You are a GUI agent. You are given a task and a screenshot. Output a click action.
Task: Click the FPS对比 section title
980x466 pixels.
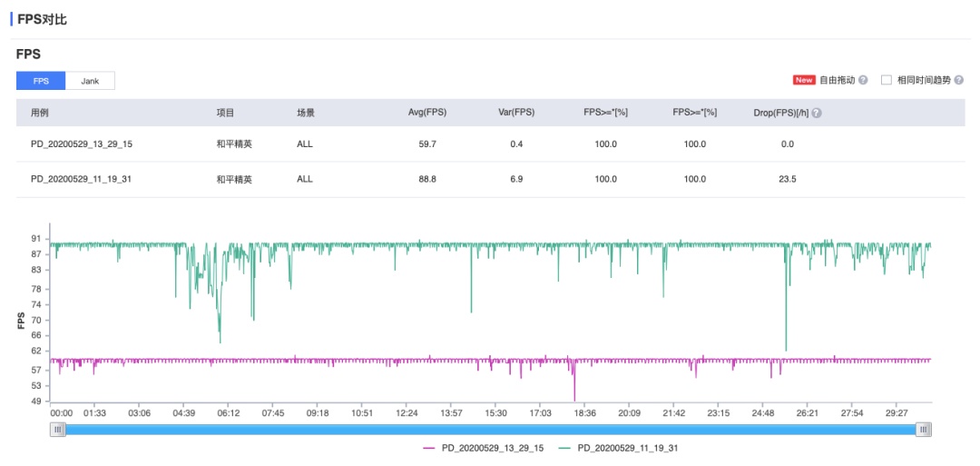42,19
